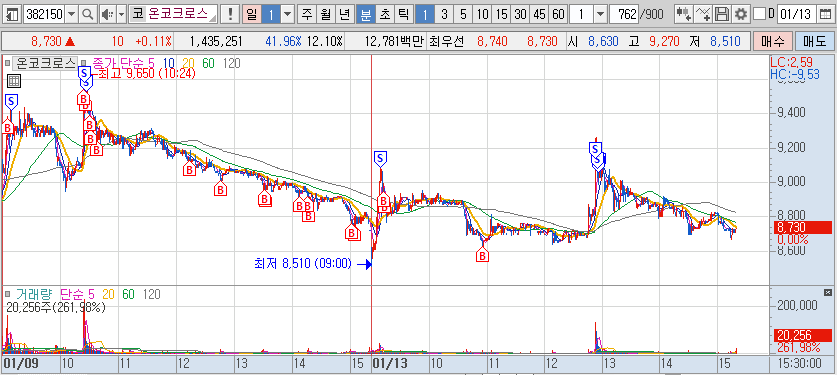Select the 3-minute interval button

[444, 14]
